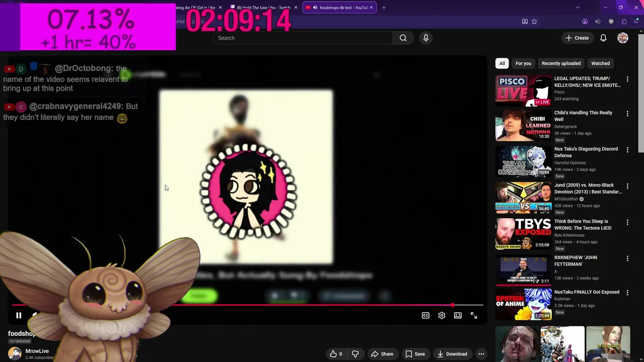The width and height of the screenshot is (644, 362).
Task: Open options for NuxTaku FINALLY Got Exposed video
Action: [x=627, y=293]
